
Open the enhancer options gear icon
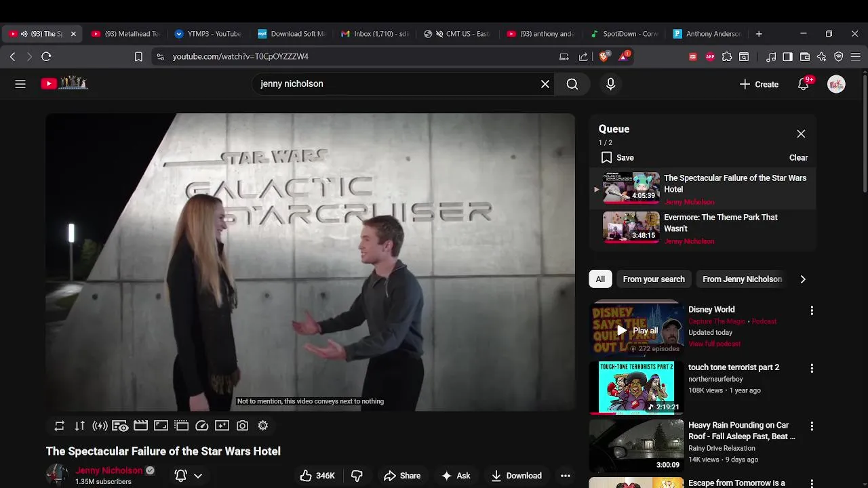point(262,426)
